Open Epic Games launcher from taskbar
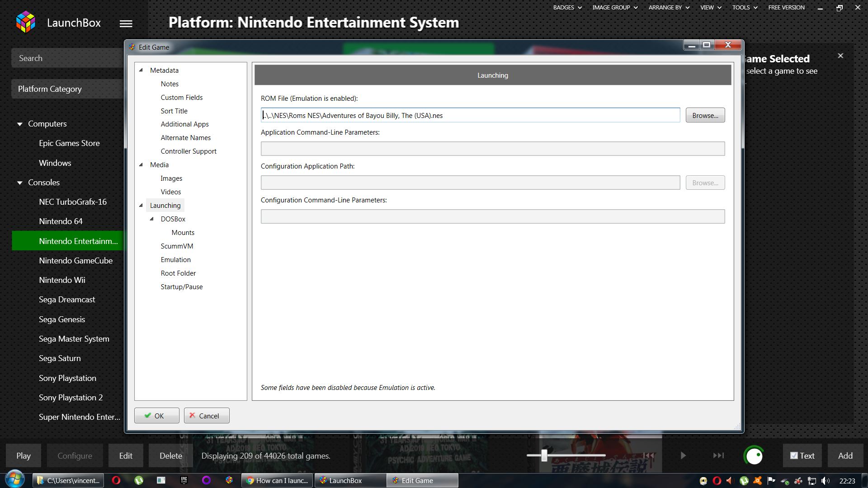The width and height of the screenshot is (868, 488). point(184,480)
